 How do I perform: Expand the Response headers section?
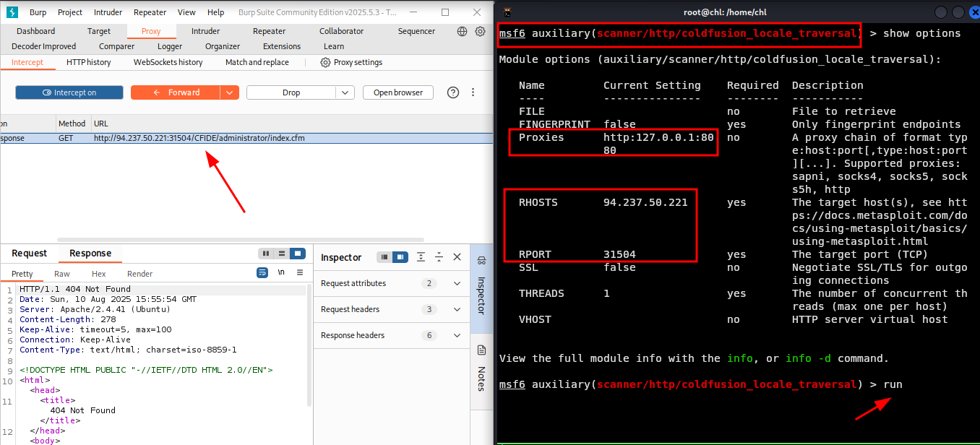[391, 335]
